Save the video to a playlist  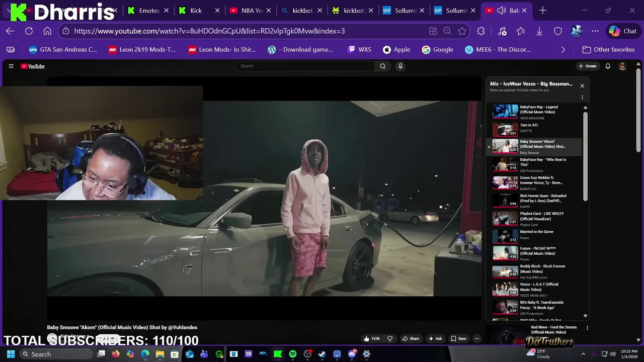click(x=458, y=339)
